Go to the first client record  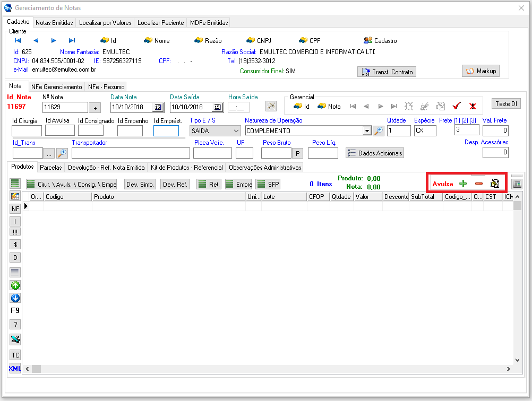tap(18, 40)
